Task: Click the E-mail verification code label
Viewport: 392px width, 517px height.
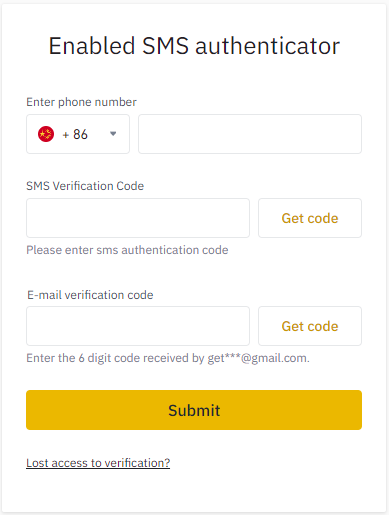Action: tap(91, 297)
